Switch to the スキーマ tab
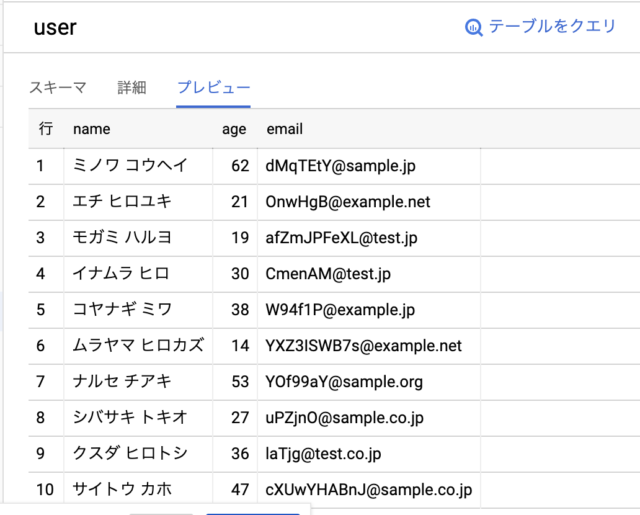This screenshot has height=515, width=640. [58, 87]
